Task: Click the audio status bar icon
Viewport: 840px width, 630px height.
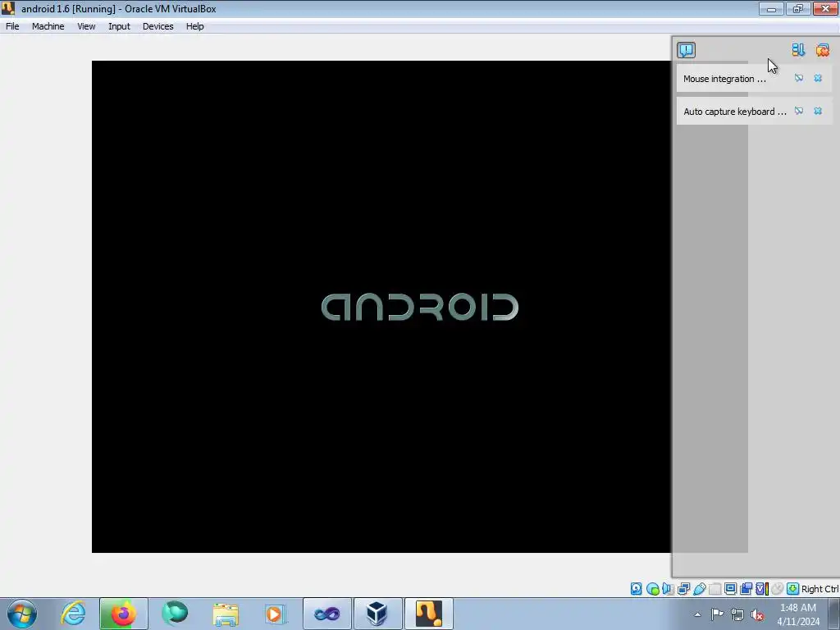Action: tap(668, 589)
